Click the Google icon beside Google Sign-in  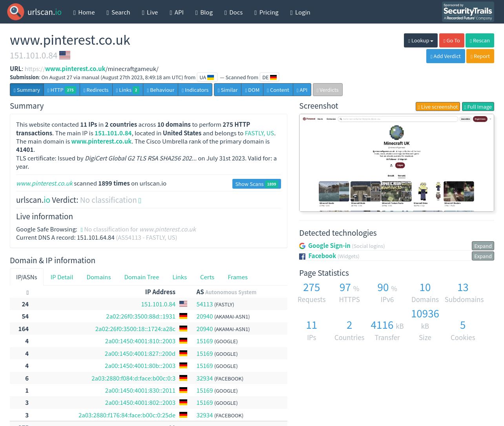[302, 246]
